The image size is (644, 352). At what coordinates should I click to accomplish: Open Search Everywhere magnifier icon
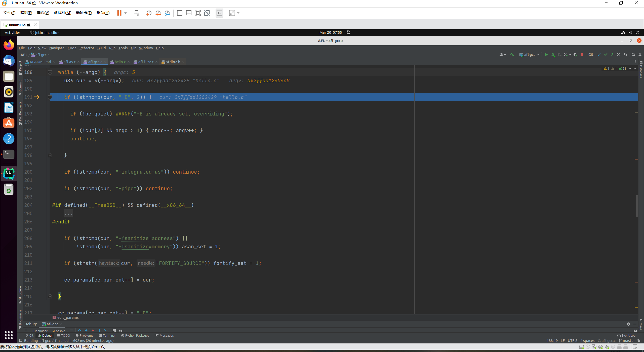click(x=633, y=55)
